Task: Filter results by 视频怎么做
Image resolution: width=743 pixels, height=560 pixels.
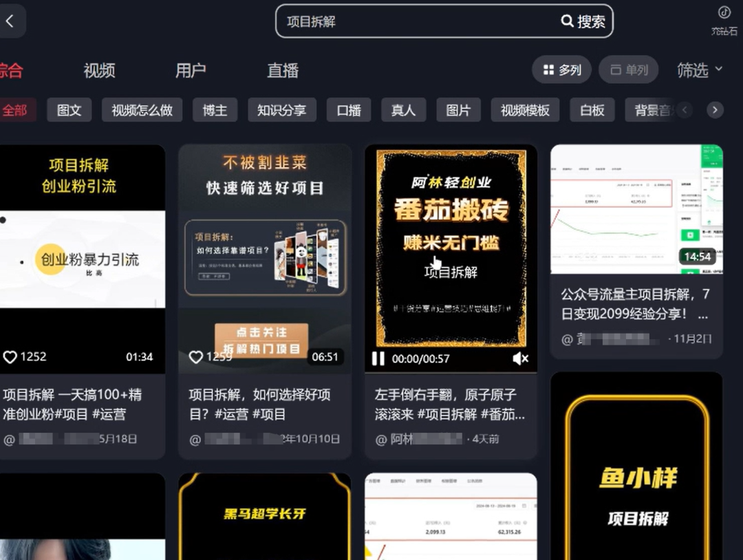Action: pos(142,110)
